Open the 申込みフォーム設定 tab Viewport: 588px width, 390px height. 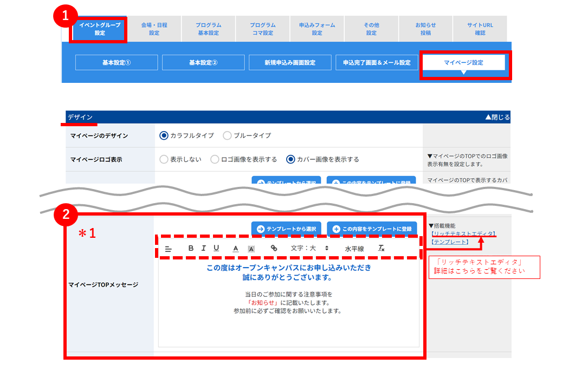pos(317,29)
